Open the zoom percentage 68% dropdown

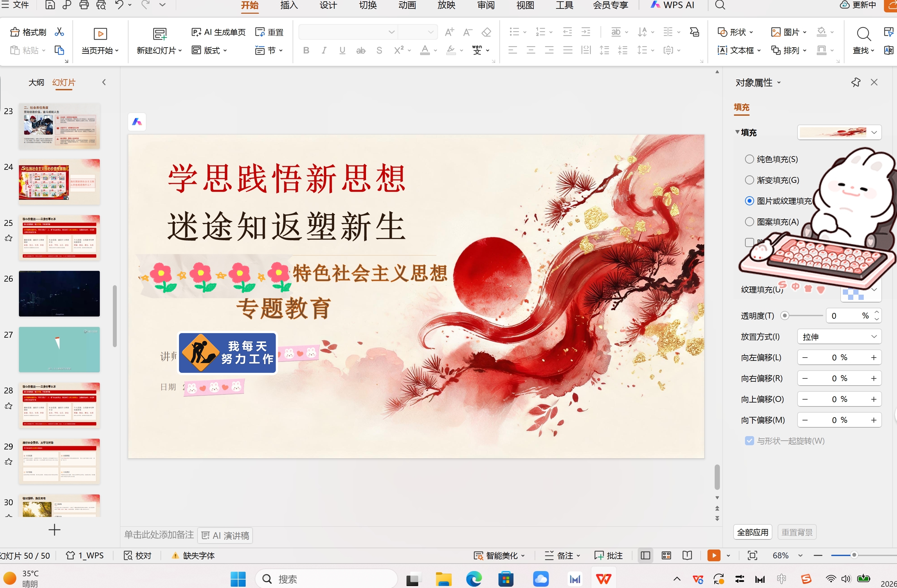800,555
